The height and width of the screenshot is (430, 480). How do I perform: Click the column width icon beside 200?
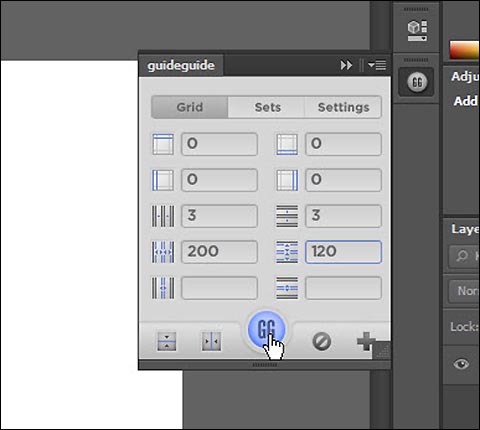point(163,252)
